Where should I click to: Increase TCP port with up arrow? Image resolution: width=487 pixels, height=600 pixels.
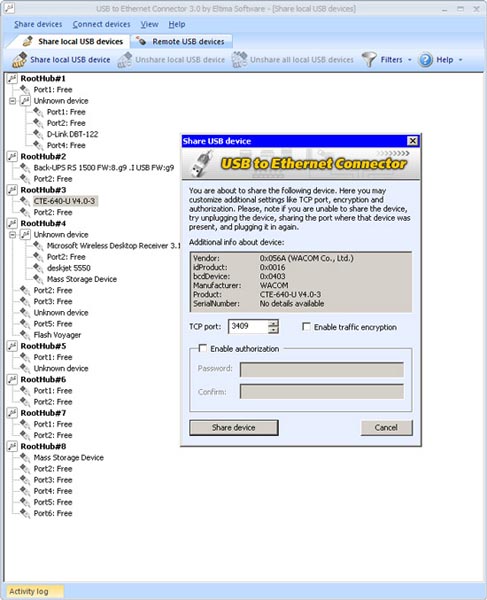tap(273, 323)
